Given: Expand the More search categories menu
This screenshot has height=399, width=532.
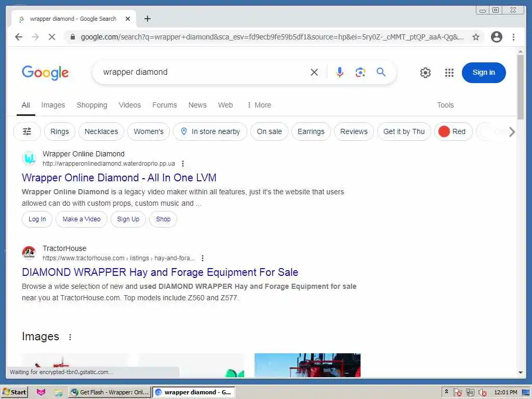Looking at the screenshot, I should pyautogui.click(x=259, y=105).
